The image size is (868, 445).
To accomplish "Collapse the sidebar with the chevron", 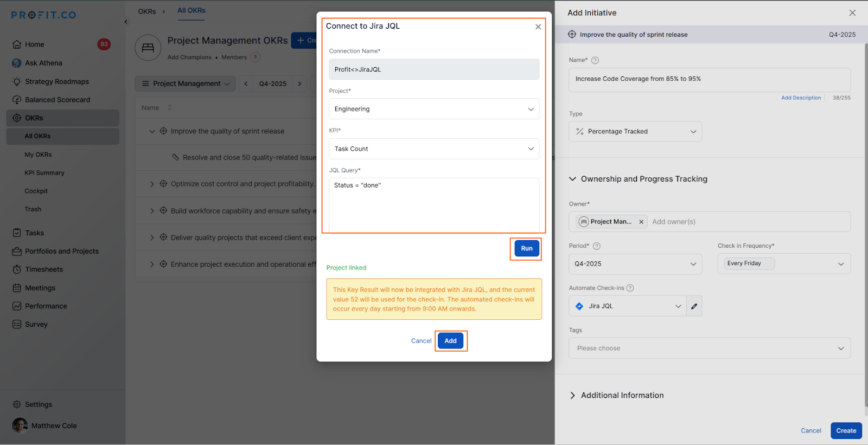I will click(126, 22).
